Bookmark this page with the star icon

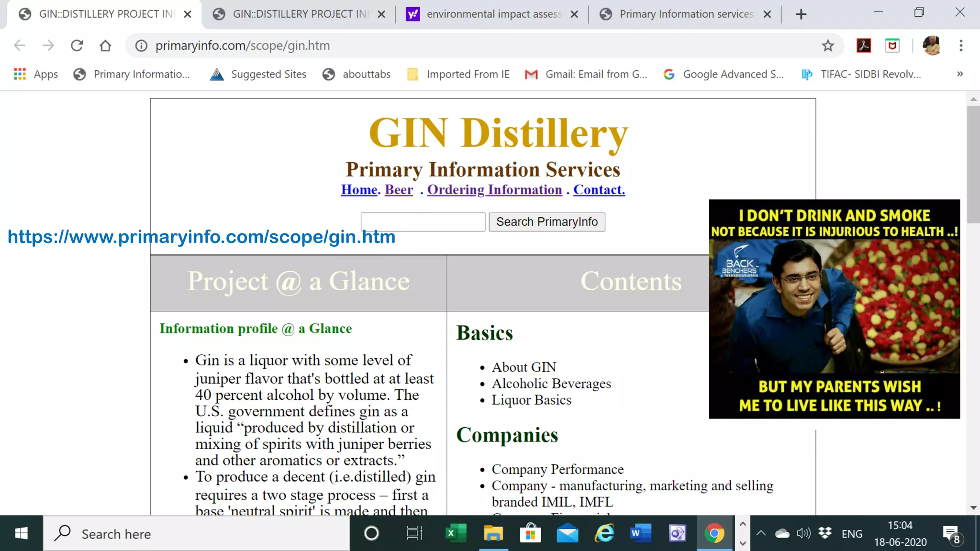(828, 46)
